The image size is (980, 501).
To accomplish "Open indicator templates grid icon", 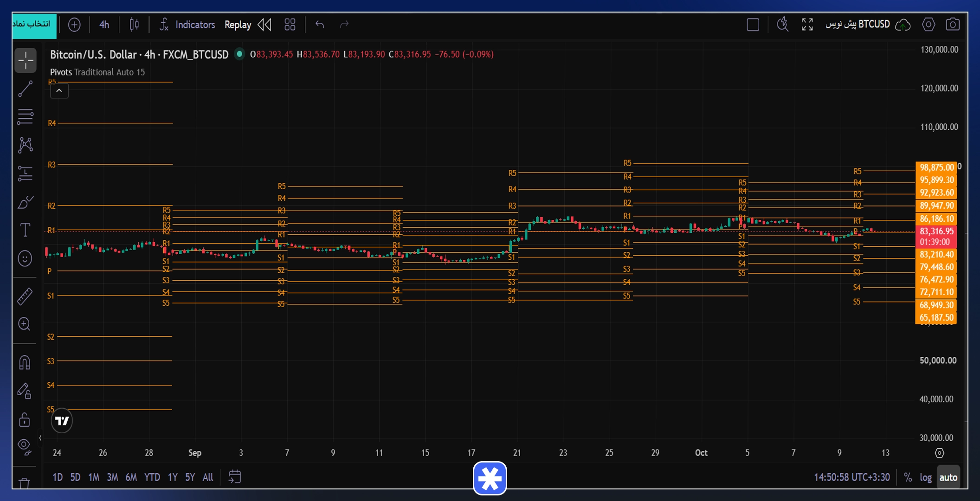I will (290, 25).
